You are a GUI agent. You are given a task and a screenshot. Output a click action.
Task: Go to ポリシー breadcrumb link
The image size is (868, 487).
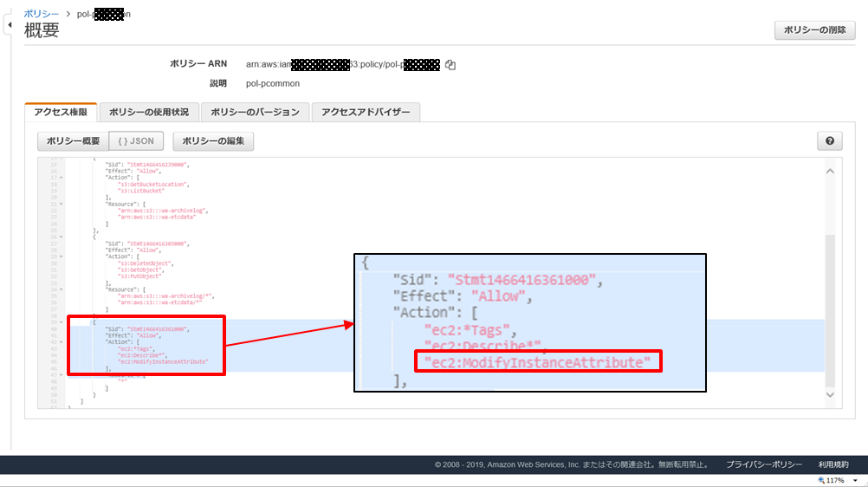(x=42, y=14)
